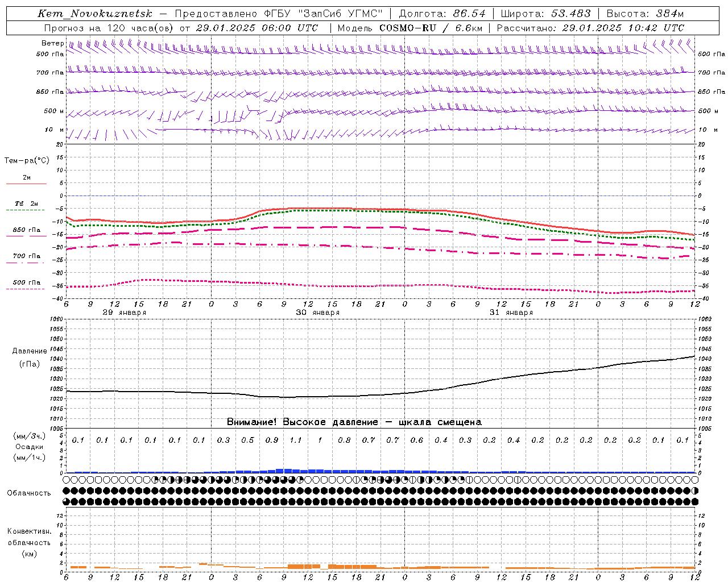Click the forecast start time 29.01.2025 06:00 UTC
The height and width of the screenshot is (582, 728).
click(258, 28)
